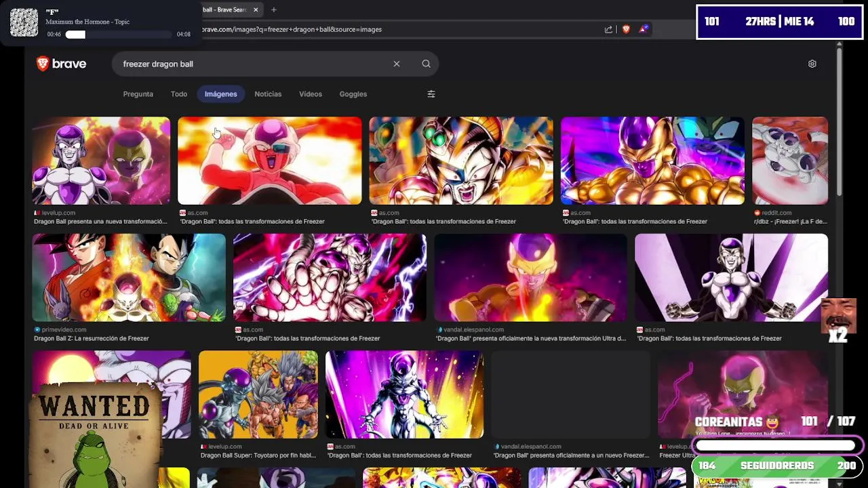Open the blank unloaded image placeholder

(x=571, y=394)
